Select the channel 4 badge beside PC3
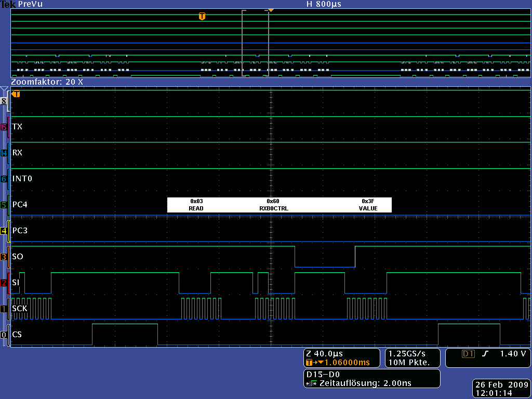 coord(4,231)
